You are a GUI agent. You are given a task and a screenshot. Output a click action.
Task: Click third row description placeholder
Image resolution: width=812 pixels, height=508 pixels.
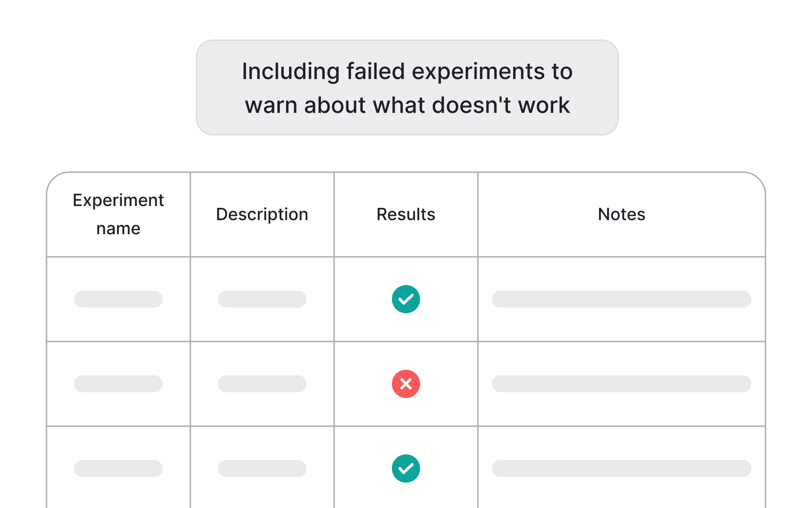[x=262, y=468]
